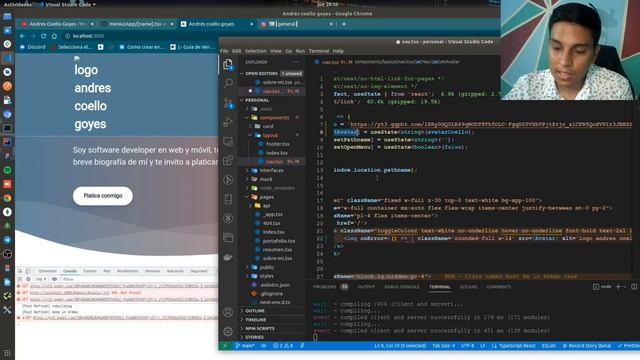The width and height of the screenshot is (640, 360).
Task: Click the new terminal plus icon
Action: click(618, 287)
